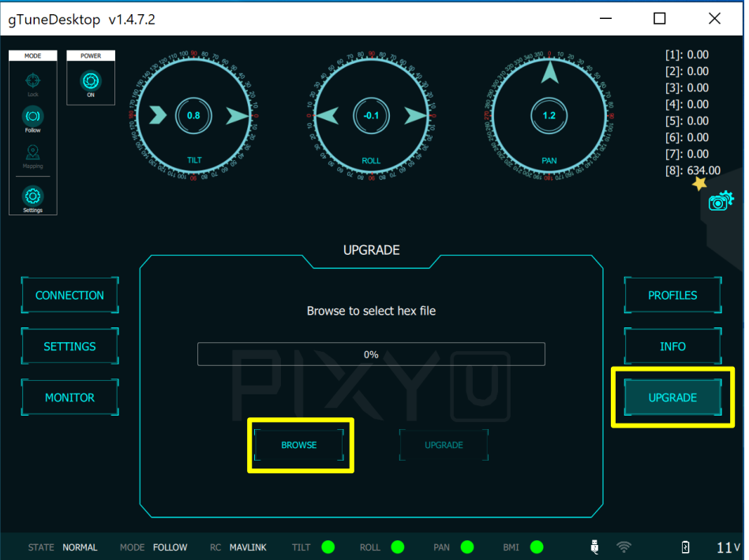Screen dimensions: 749x560
Task: Click the Wi-Fi icon in status bar
Action: pyautogui.click(x=624, y=547)
